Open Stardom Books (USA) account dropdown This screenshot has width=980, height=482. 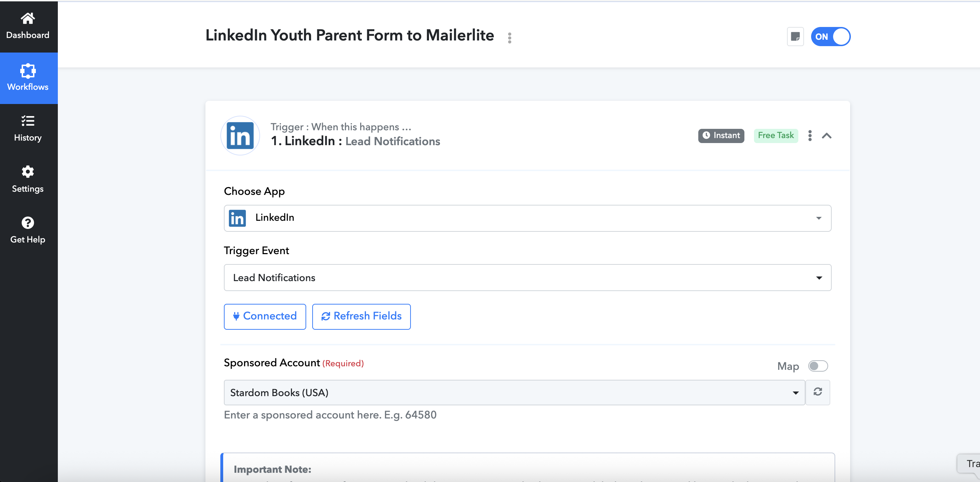coord(514,392)
